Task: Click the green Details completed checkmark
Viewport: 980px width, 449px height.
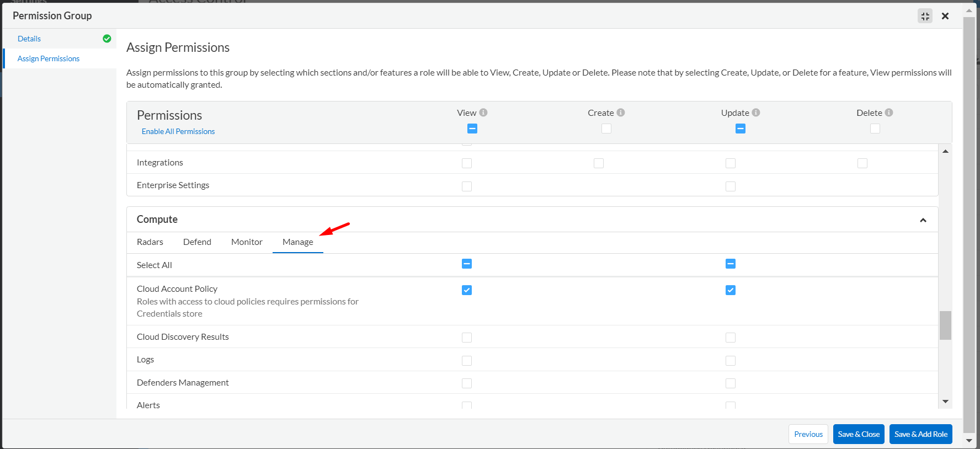Action: click(107, 39)
